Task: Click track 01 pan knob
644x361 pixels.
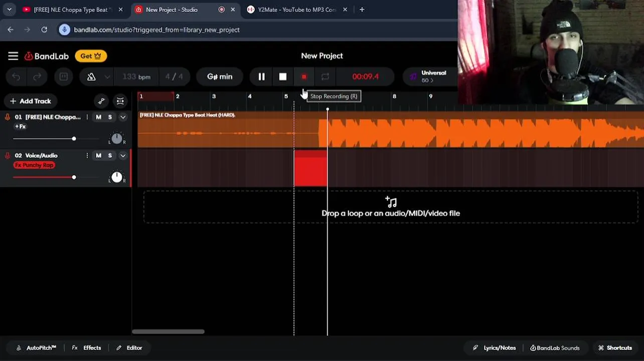Action: click(117, 138)
